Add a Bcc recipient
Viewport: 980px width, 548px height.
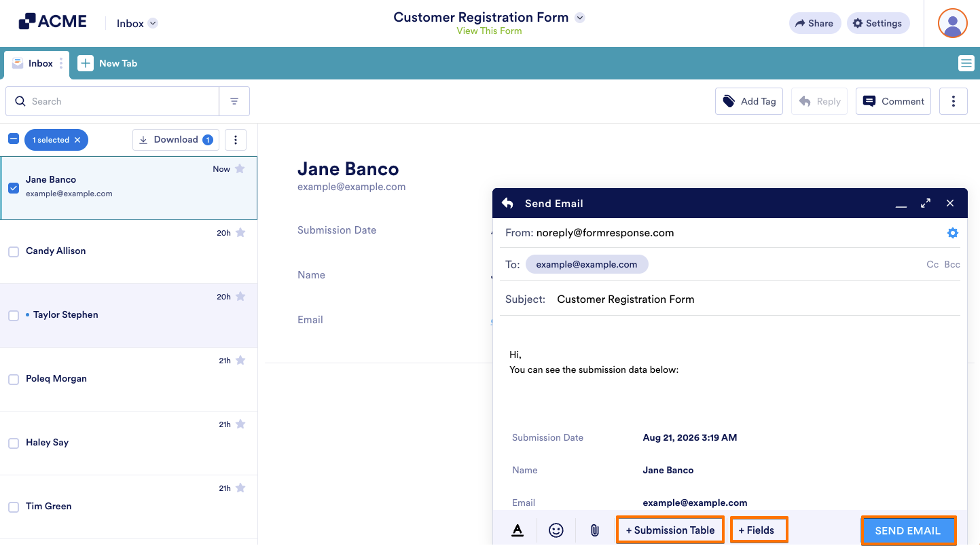click(952, 264)
